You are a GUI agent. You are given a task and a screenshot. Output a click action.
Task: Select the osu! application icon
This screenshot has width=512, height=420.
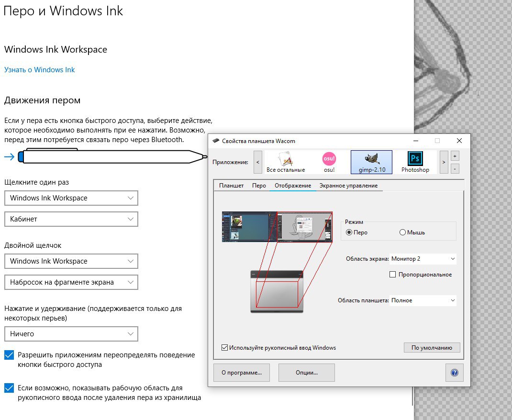(x=329, y=162)
